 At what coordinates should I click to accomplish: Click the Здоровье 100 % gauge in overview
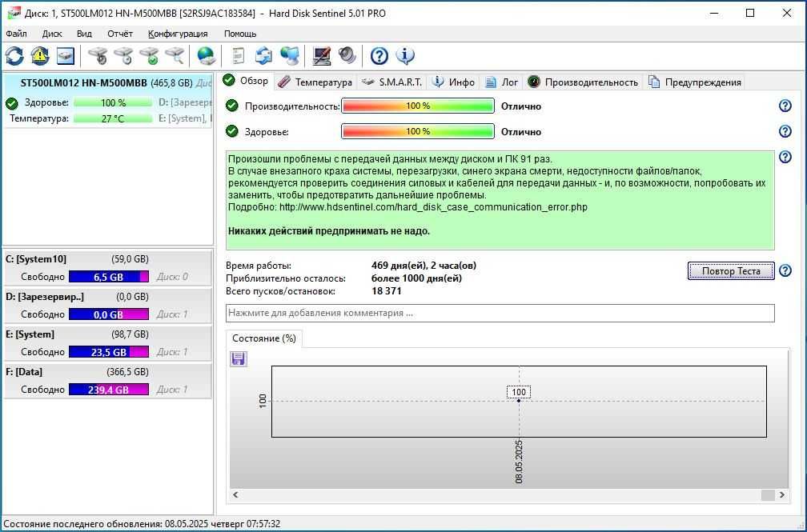point(417,131)
